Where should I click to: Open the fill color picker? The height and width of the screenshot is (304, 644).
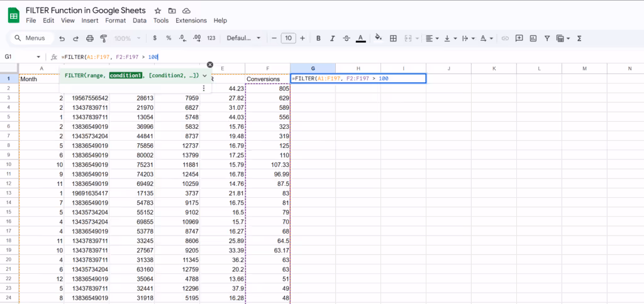pos(379,38)
